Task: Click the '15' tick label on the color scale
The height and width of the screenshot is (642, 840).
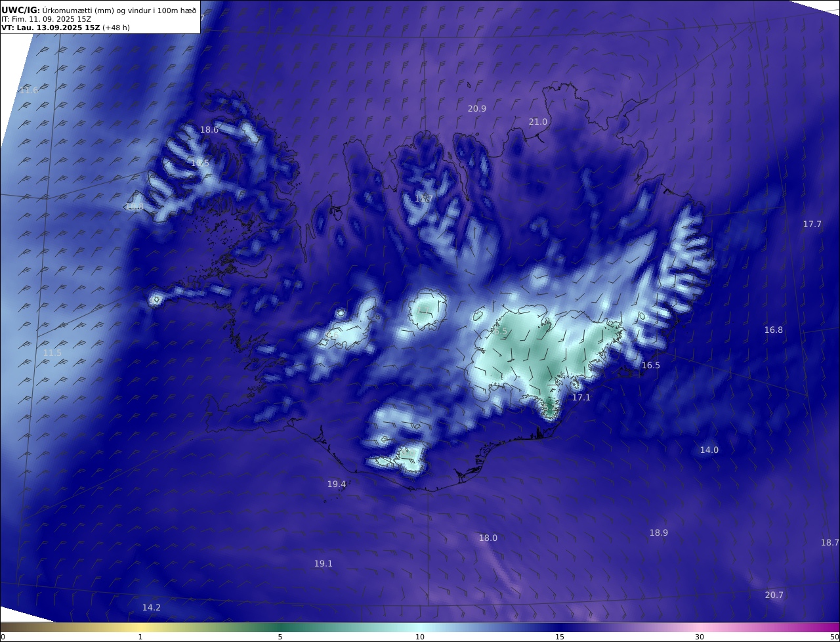Action: click(x=560, y=637)
